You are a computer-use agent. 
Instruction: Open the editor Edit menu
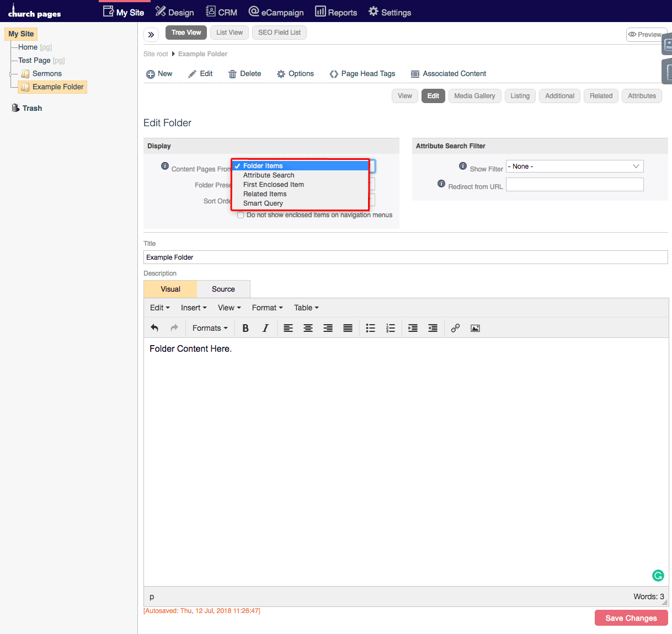(160, 308)
